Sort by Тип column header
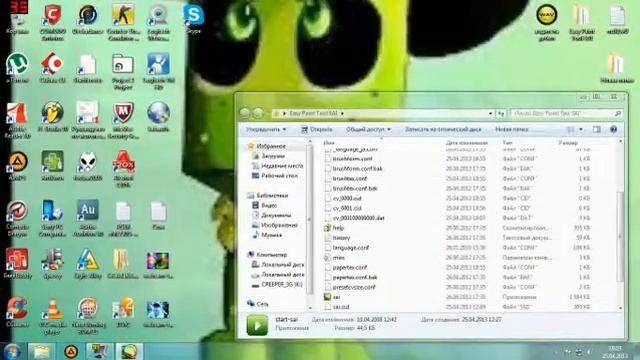Image resolution: width=640 pixels, height=360 pixels. click(507, 143)
